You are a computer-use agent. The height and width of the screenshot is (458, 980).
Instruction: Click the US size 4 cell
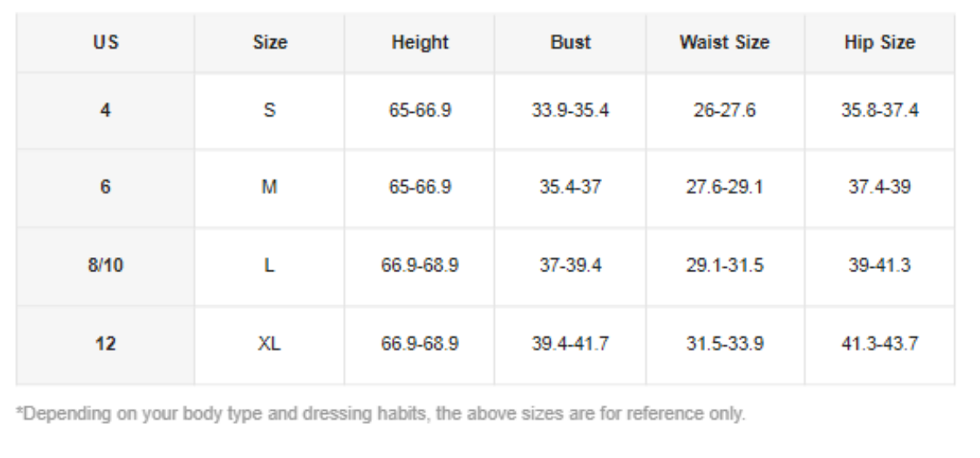pyautogui.click(x=105, y=110)
